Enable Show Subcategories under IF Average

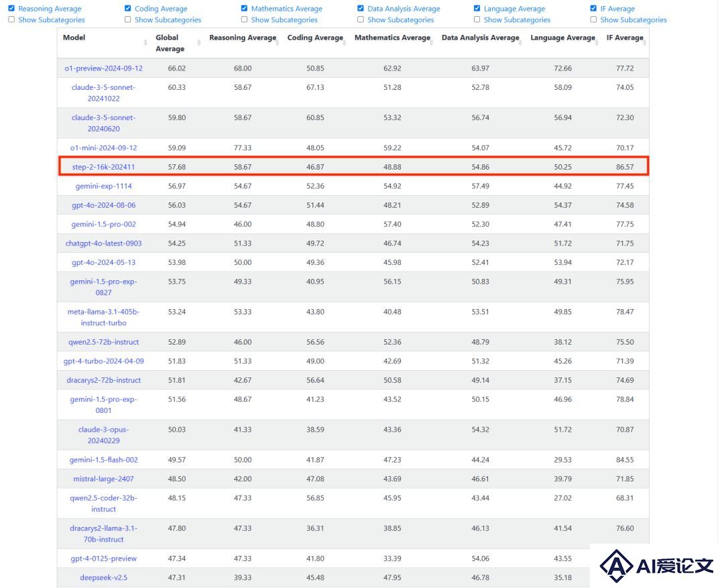tap(593, 19)
